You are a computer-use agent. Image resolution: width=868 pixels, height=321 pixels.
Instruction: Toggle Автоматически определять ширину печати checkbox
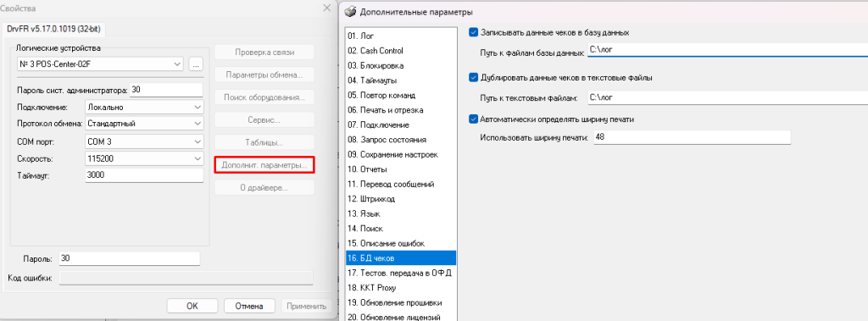(x=473, y=119)
